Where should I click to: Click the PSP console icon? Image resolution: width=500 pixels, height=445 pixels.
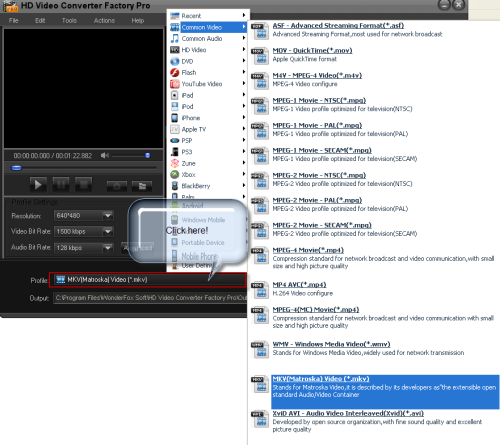click(175, 141)
